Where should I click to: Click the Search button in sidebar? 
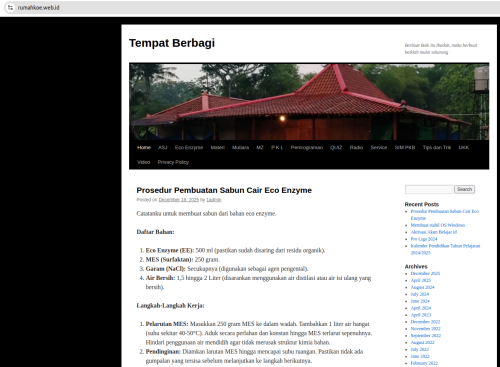[464, 189]
